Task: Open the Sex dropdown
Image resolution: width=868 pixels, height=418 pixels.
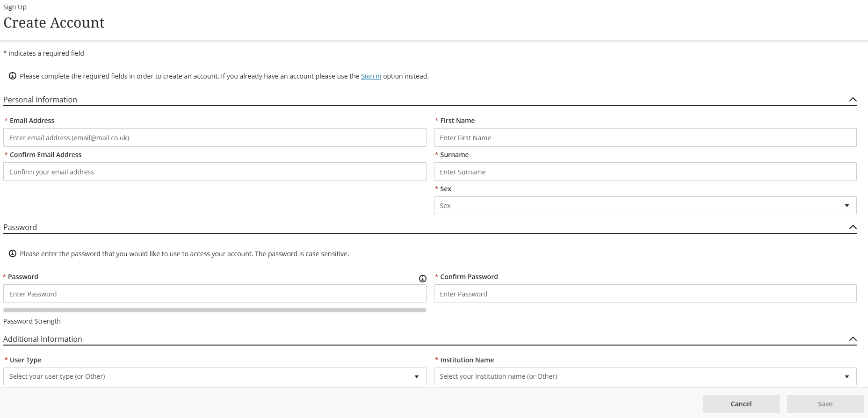Action: click(645, 205)
